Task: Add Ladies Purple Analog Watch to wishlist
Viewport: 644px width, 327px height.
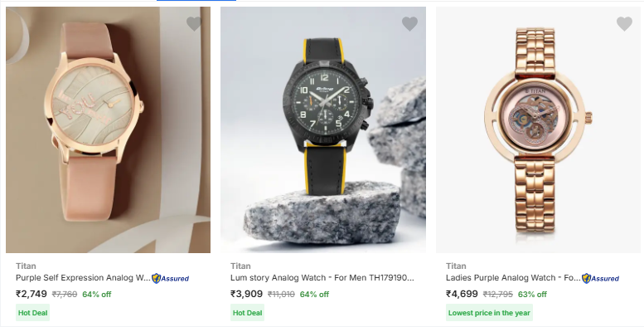Action: (x=624, y=24)
